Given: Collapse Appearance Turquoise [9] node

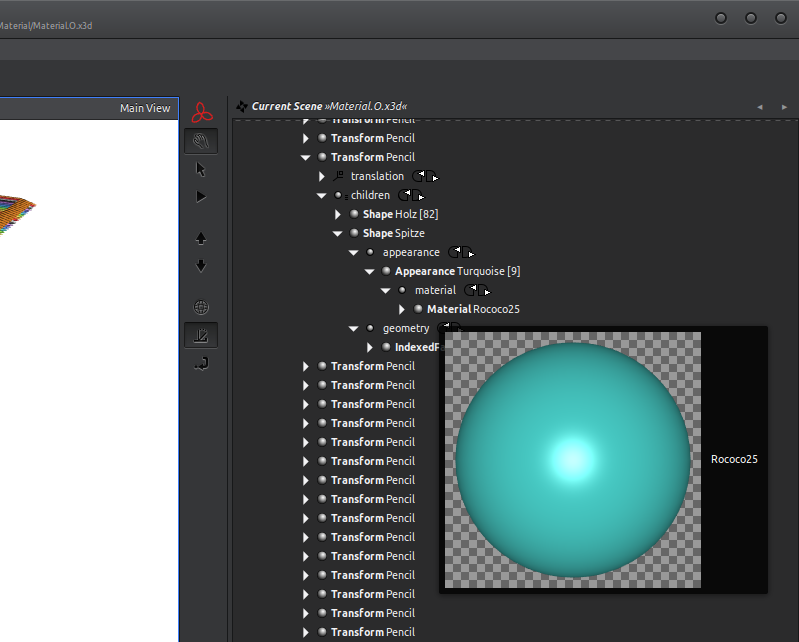Looking at the screenshot, I should pos(369,272).
